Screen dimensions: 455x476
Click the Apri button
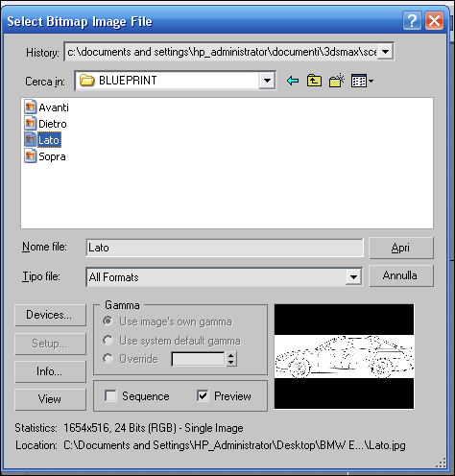(401, 248)
